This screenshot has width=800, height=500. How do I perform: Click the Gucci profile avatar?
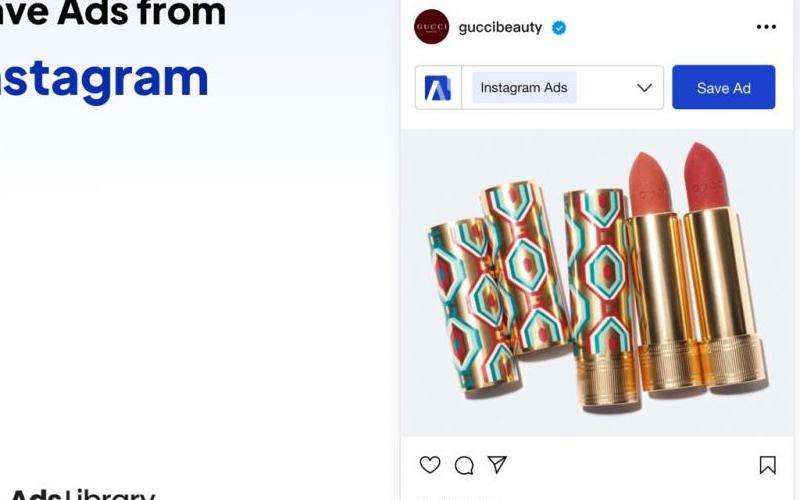click(x=431, y=27)
